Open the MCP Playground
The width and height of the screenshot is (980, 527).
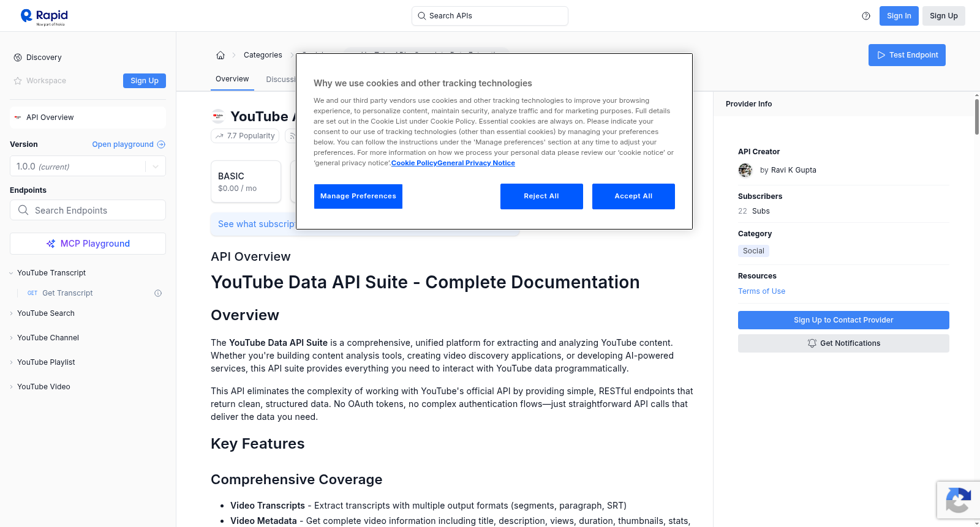click(x=88, y=244)
